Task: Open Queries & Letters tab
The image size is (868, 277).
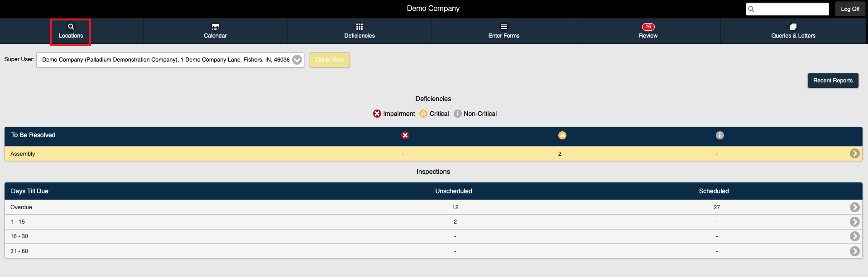Action: 793,31
